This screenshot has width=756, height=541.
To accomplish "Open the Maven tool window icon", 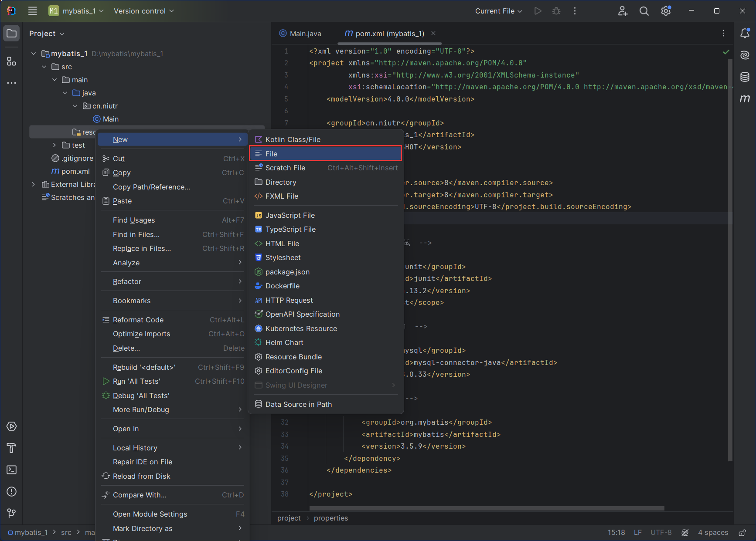I will pos(745,98).
